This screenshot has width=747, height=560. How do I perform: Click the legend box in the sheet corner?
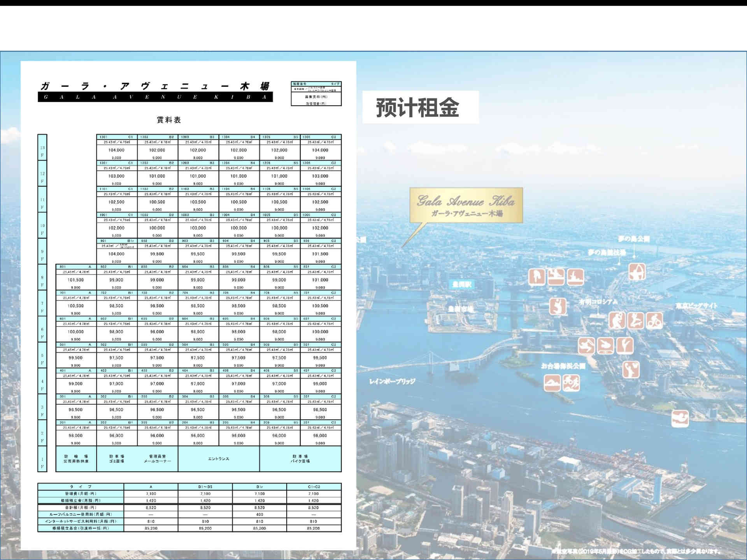[316, 93]
